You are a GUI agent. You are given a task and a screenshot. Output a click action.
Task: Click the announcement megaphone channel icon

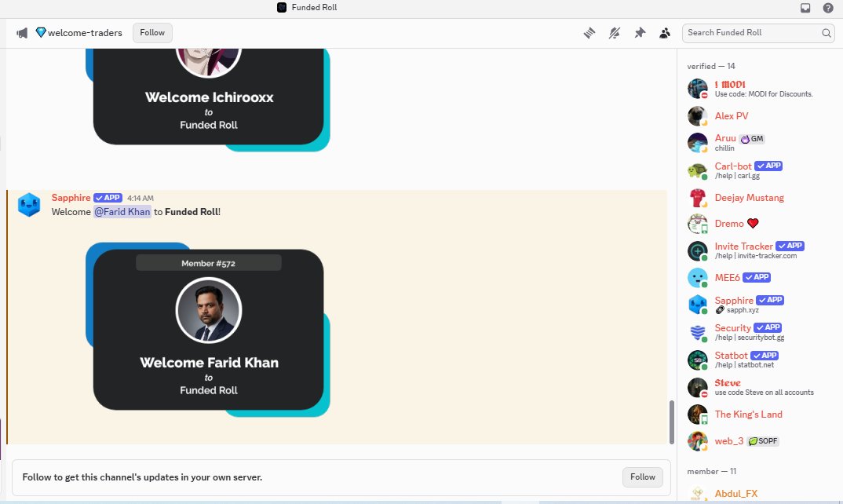tap(22, 33)
